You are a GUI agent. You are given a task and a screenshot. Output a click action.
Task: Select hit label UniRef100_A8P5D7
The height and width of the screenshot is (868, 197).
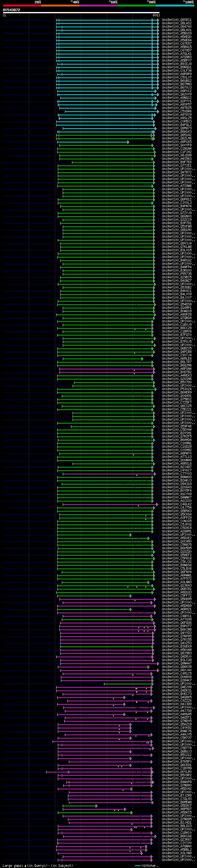point(176,809)
